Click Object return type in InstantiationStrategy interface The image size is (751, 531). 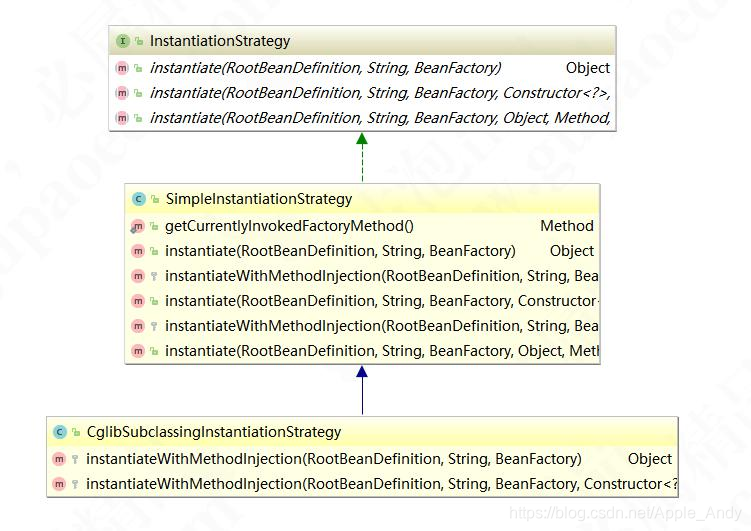click(x=588, y=68)
